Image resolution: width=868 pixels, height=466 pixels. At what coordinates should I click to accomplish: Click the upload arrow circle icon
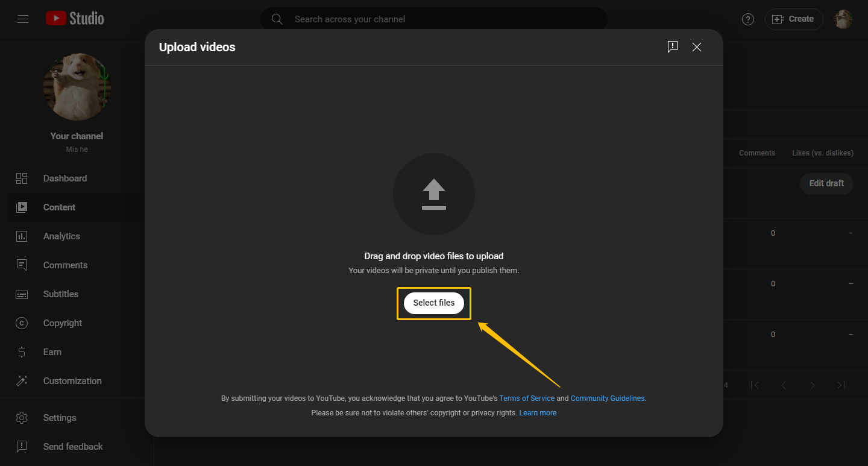point(434,194)
